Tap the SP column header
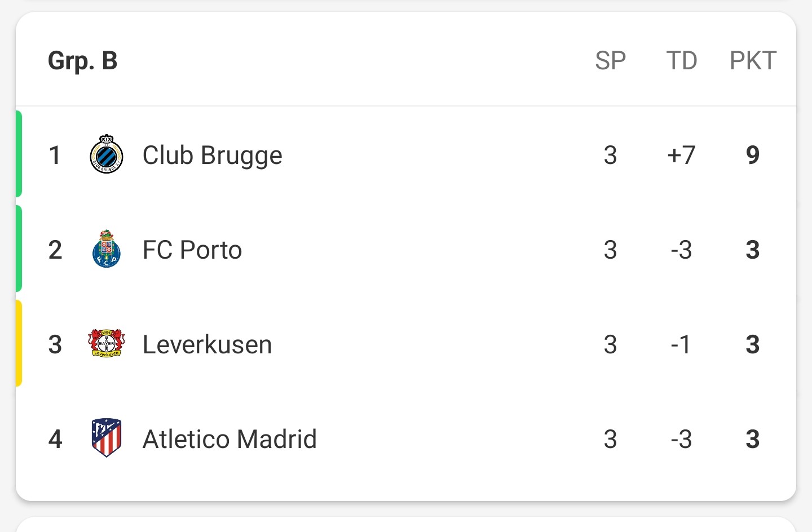The image size is (812, 532). tap(611, 60)
